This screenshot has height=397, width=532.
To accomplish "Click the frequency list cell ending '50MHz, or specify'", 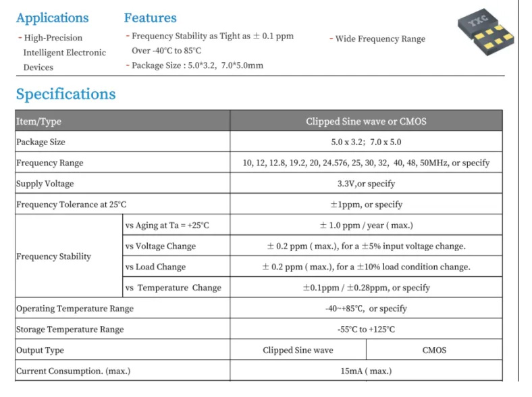I will pyautogui.click(x=366, y=163).
